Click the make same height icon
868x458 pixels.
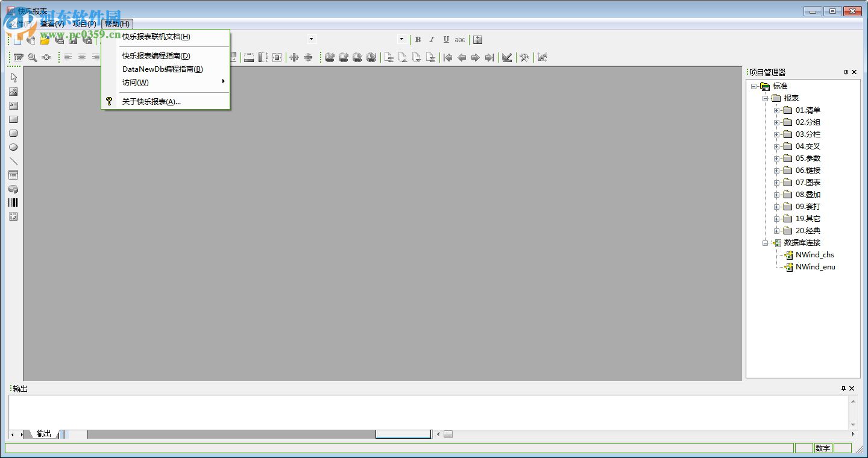point(263,57)
